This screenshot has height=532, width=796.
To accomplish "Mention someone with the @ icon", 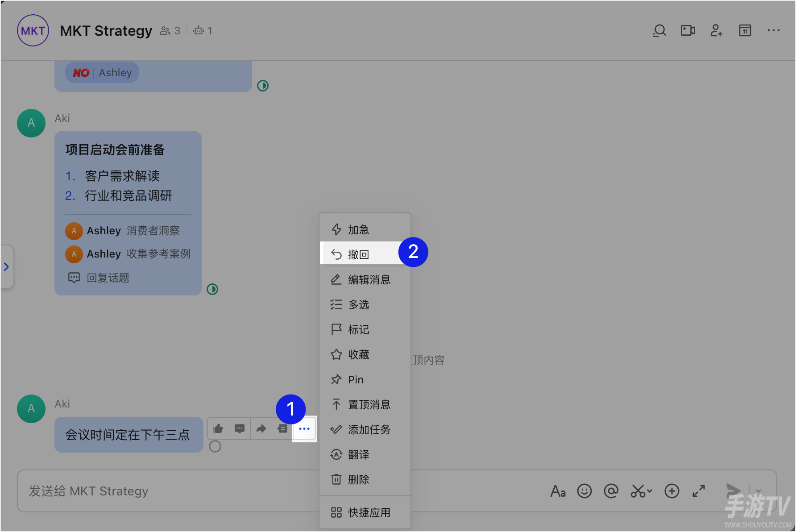I will (611, 491).
